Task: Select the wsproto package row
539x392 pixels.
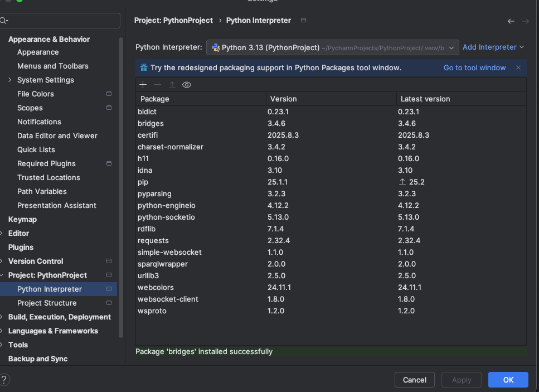Action: (331, 311)
